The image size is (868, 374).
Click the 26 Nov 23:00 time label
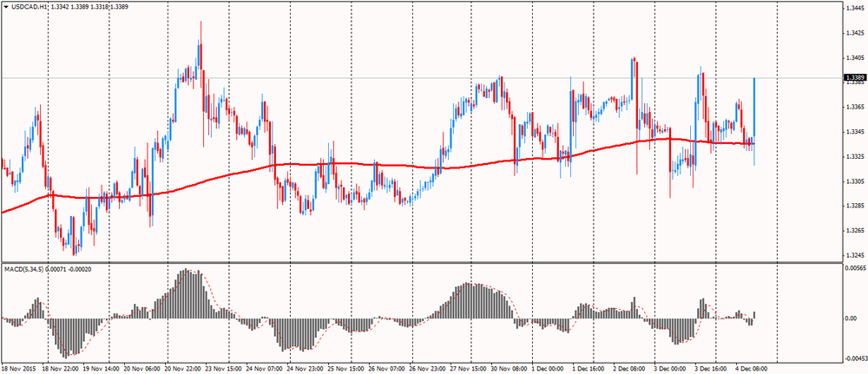427,367
